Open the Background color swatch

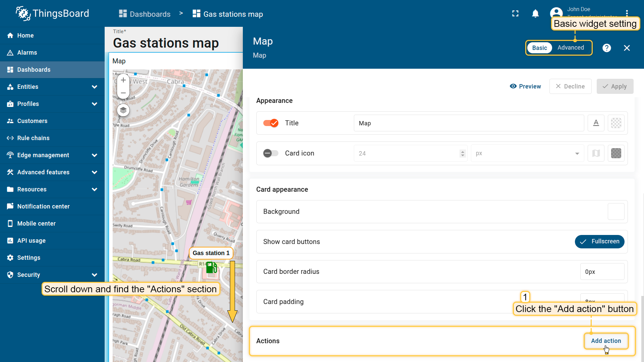pos(616,212)
